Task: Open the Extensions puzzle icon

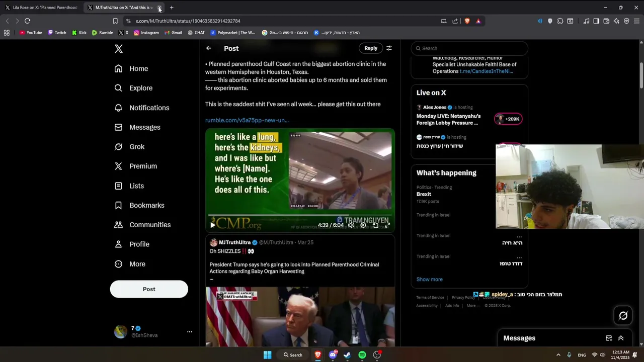Action: pos(560,21)
